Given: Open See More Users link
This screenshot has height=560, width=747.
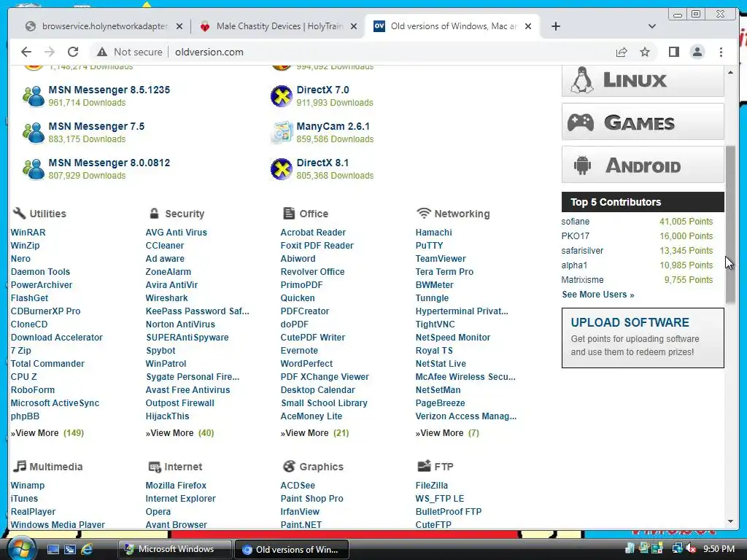Looking at the screenshot, I should click(x=598, y=295).
